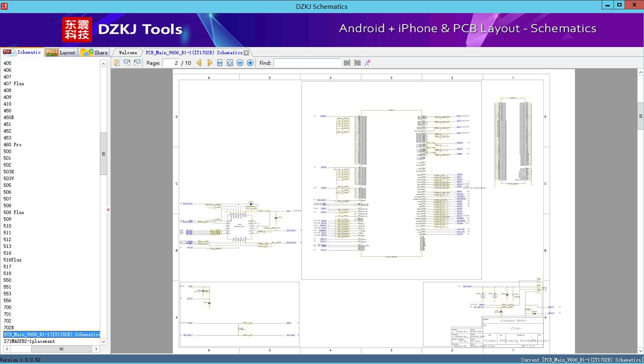The image size is (644, 364).
Task: Open the Share tab
Action: coord(94,53)
